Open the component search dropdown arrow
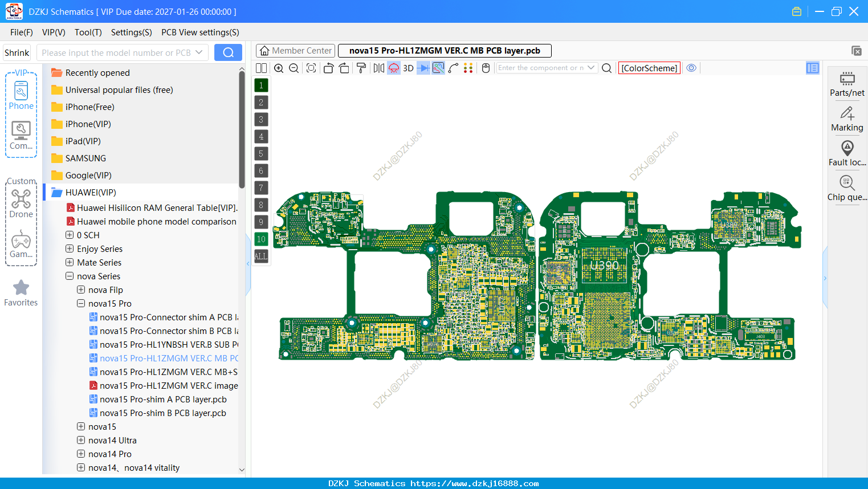868x489 pixels. point(591,68)
